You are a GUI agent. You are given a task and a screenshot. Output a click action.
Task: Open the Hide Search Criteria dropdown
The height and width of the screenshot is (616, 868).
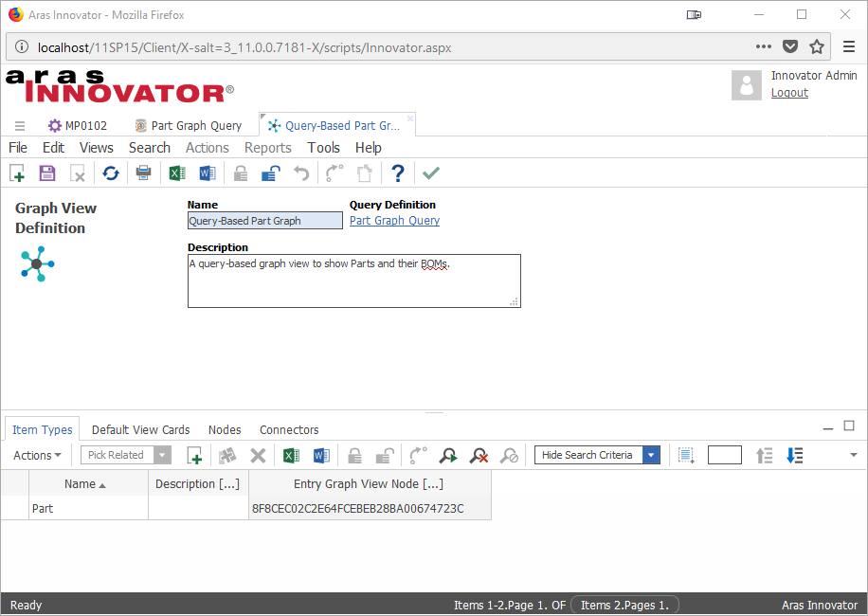(x=651, y=456)
